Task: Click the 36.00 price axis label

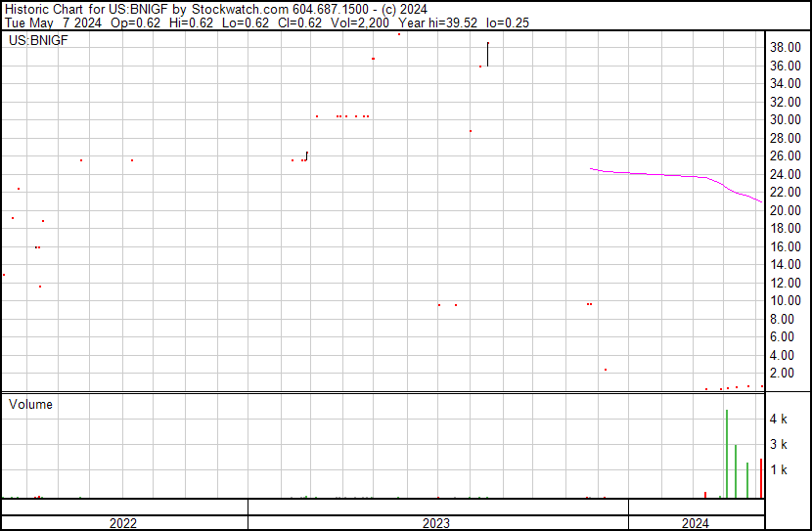Action: pyautogui.click(x=786, y=66)
